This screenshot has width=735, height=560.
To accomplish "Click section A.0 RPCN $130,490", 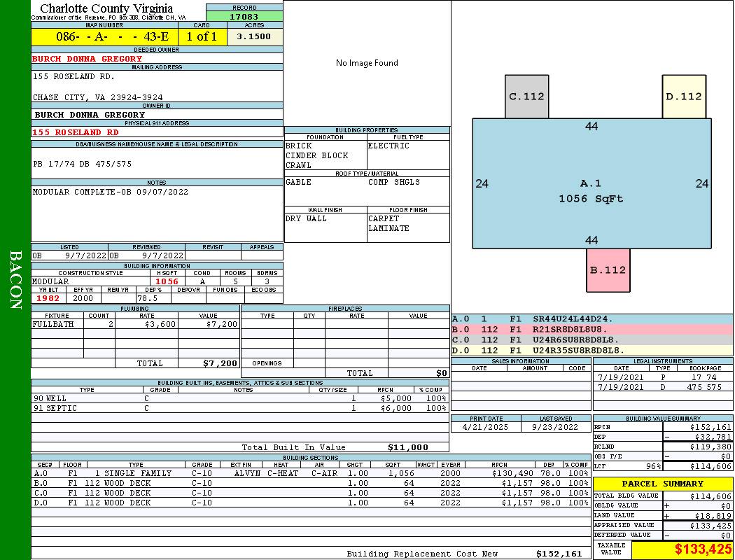I will [x=513, y=473].
